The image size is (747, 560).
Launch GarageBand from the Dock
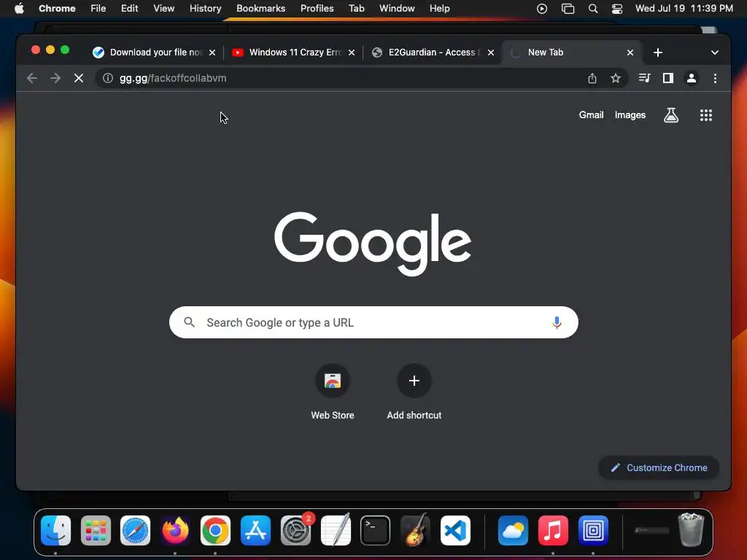pos(415,531)
